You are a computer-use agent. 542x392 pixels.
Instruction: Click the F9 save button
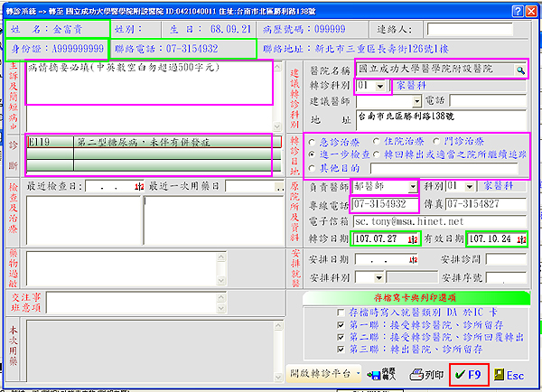[469, 373]
